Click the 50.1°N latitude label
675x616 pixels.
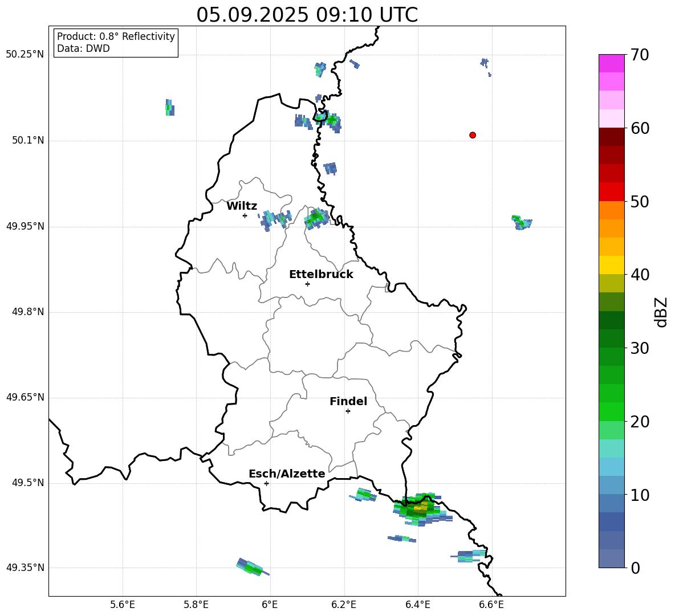pyautogui.click(x=28, y=141)
